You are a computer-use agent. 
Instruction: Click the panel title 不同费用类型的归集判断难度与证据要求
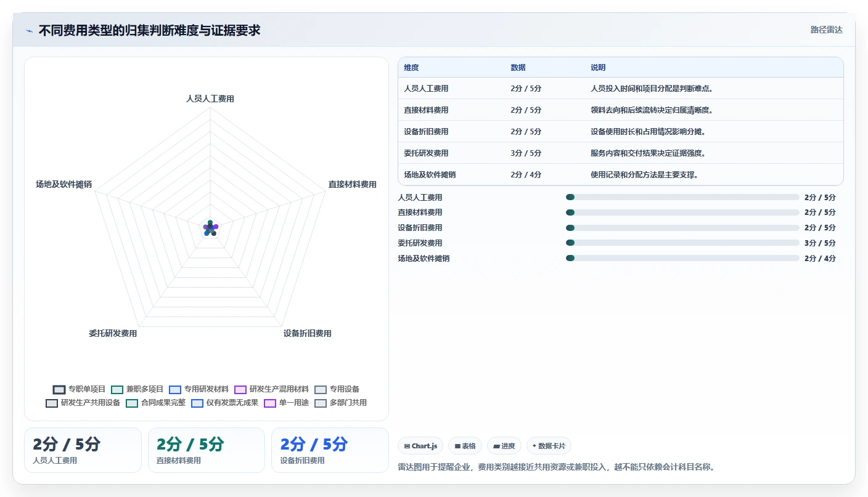tap(149, 30)
